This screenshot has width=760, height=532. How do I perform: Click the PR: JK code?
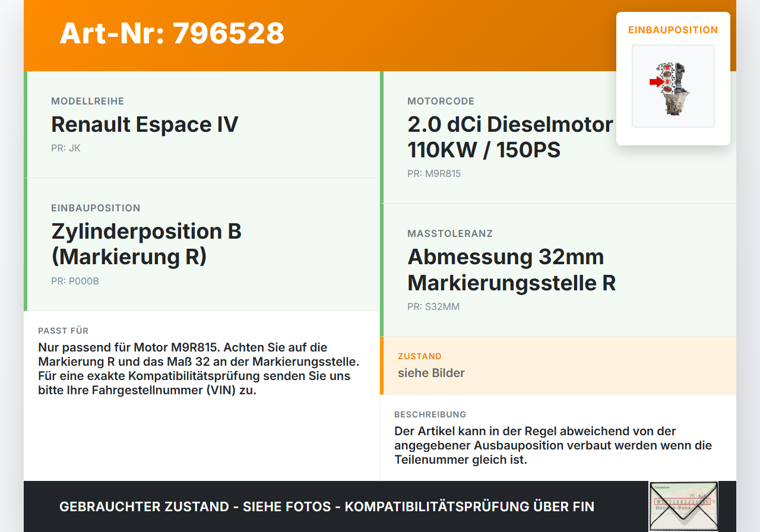pyautogui.click(x=66, y=148)
